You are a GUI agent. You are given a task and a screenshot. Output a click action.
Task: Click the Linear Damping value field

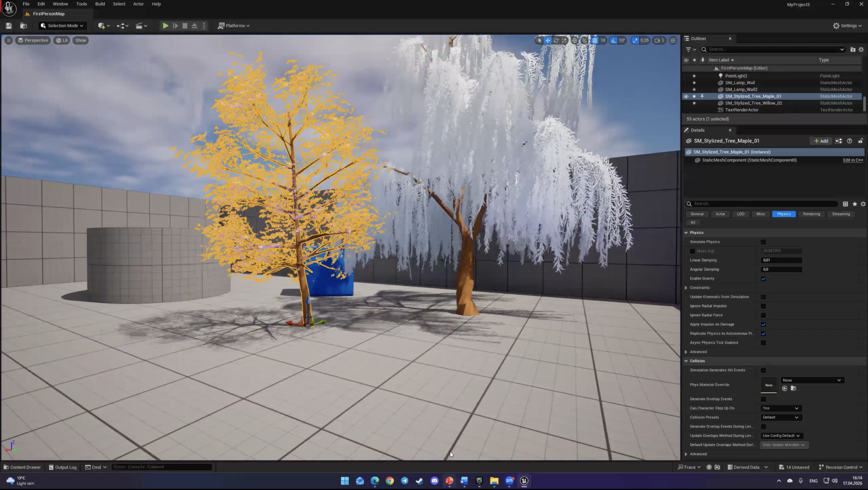(x=781, y=260)
